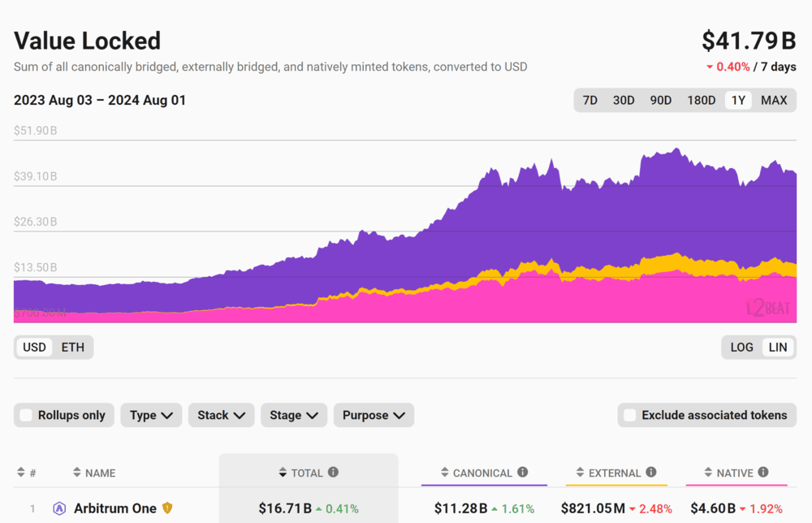Select the 1Y time range

tap(738, 101)
